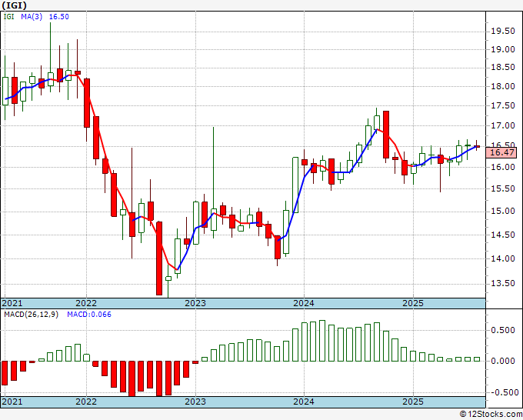Screen dimensions: 523x420
Task: Click the 13.50 price axis label
Action: (503, 283)
